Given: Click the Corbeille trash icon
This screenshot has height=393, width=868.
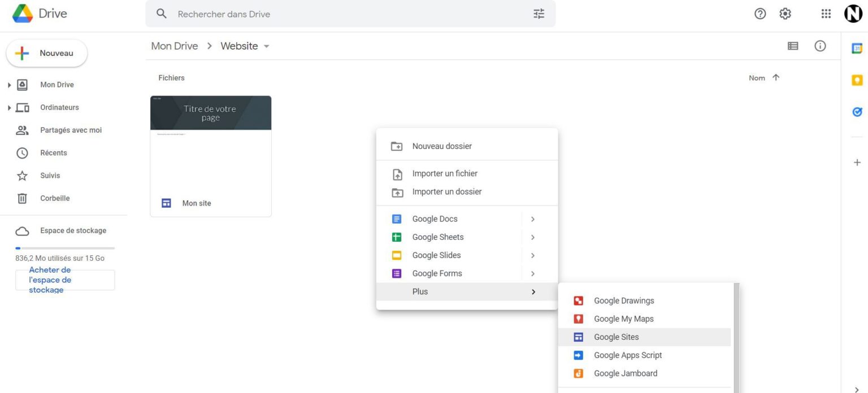Looking at the screenshot, I should point(22,198).
